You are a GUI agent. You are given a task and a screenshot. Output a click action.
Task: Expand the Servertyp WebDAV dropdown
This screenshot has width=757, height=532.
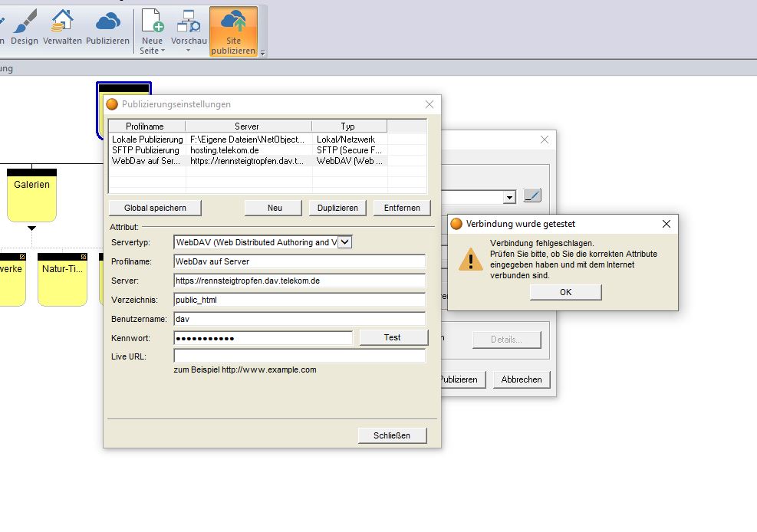[x=344, y=242]
